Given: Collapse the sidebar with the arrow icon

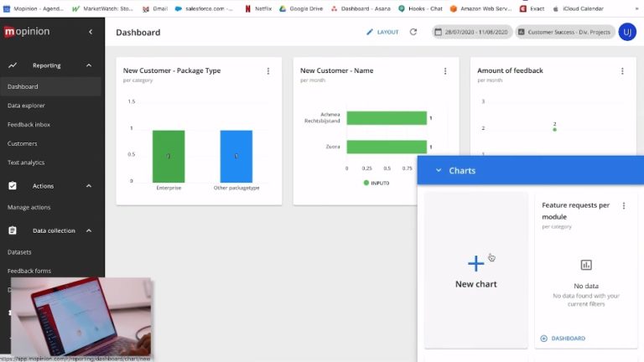Looking at the screenshot, I should pyautogui.click(x=91, y=32).
